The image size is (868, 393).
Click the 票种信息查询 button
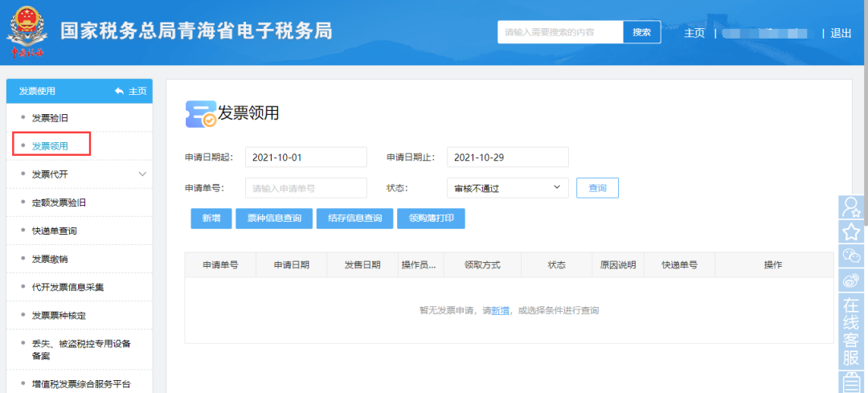(274, 218)
